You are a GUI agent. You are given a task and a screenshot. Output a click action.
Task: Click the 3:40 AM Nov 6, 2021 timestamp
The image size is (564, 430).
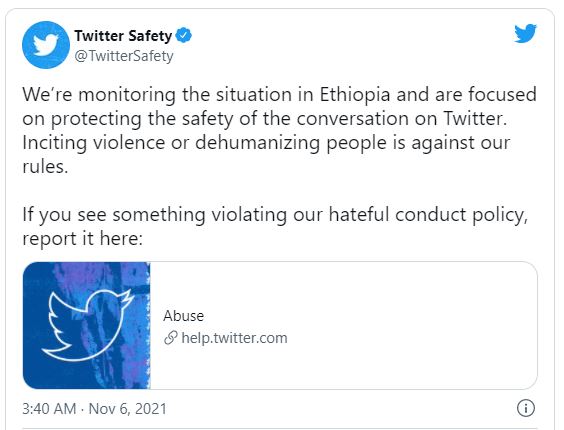[94, 409]
